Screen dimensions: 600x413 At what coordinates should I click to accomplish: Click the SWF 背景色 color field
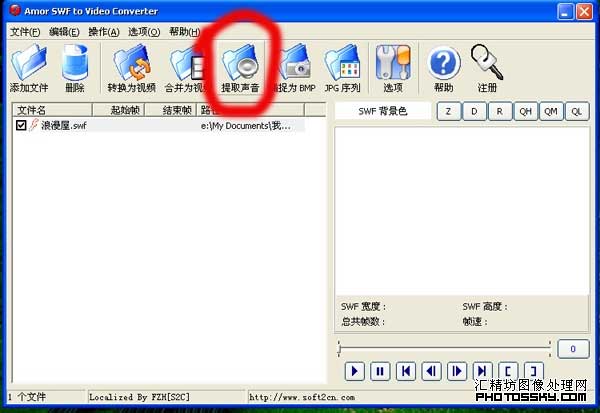[383, 111]
